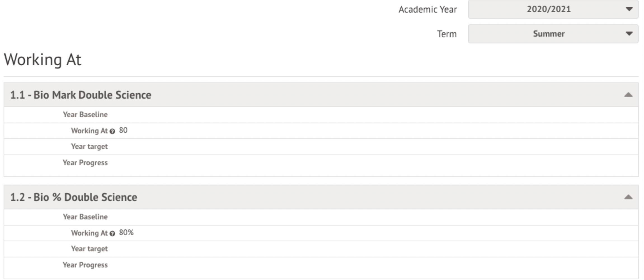Click the Working At page heading

tap(43, 60)
